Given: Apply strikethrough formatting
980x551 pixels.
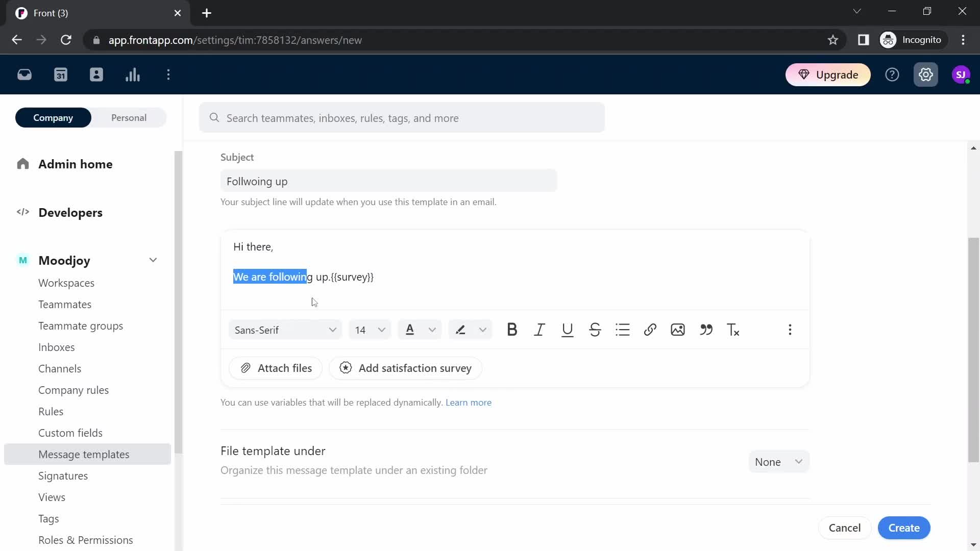Looking at the screenshot, I should pyautogui.click(x=595, y=330).
